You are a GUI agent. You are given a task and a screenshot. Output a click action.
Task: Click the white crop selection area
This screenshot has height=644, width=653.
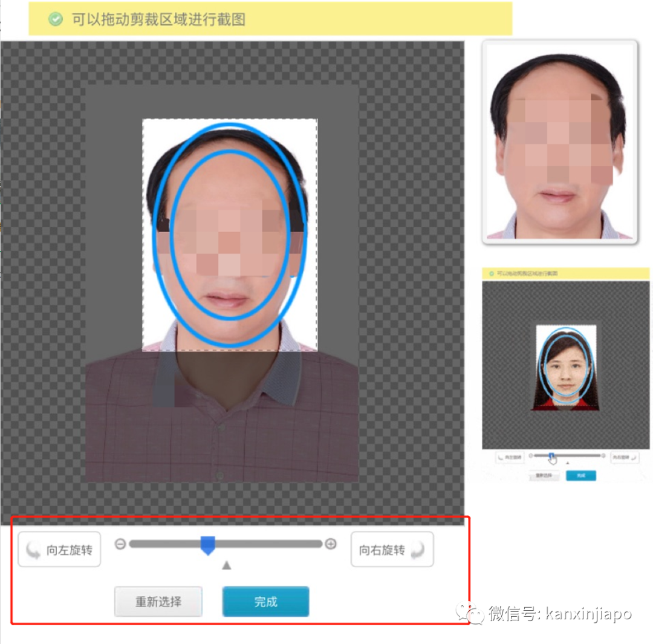click(230, 235)
